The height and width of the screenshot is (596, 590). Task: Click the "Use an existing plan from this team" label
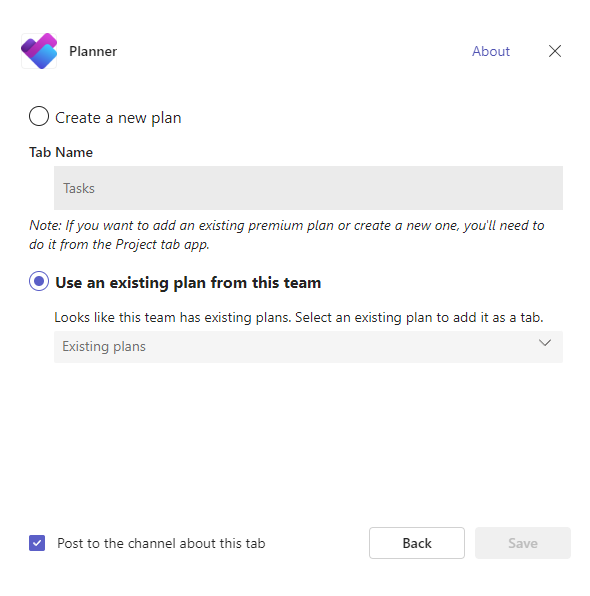(x=188, y=283)
